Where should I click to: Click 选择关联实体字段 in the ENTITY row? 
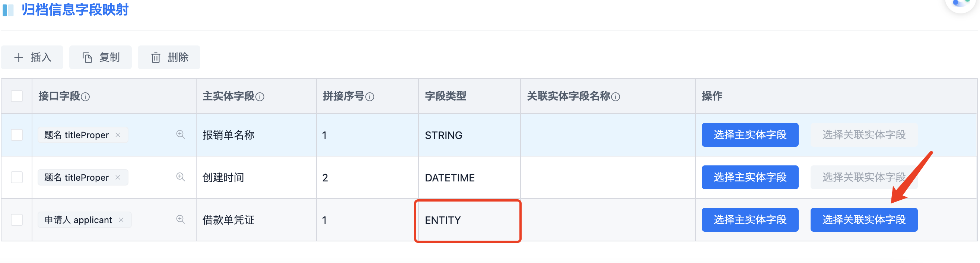[x=864, y=220]
